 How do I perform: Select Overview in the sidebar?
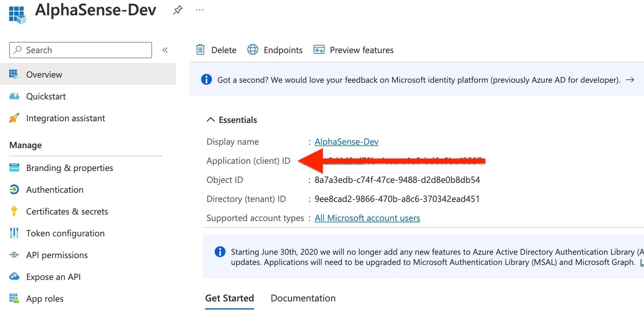(44, 75)
